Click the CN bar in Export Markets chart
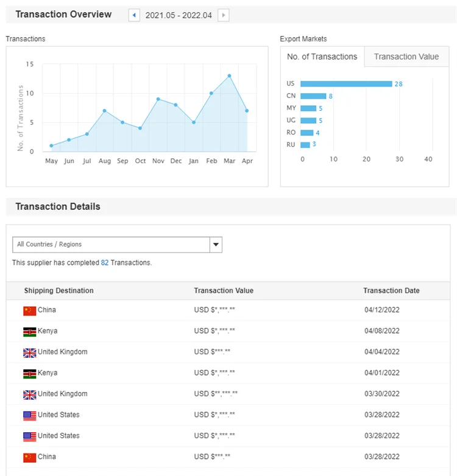Viewport: 457px width, 476px height. point(313,96)
